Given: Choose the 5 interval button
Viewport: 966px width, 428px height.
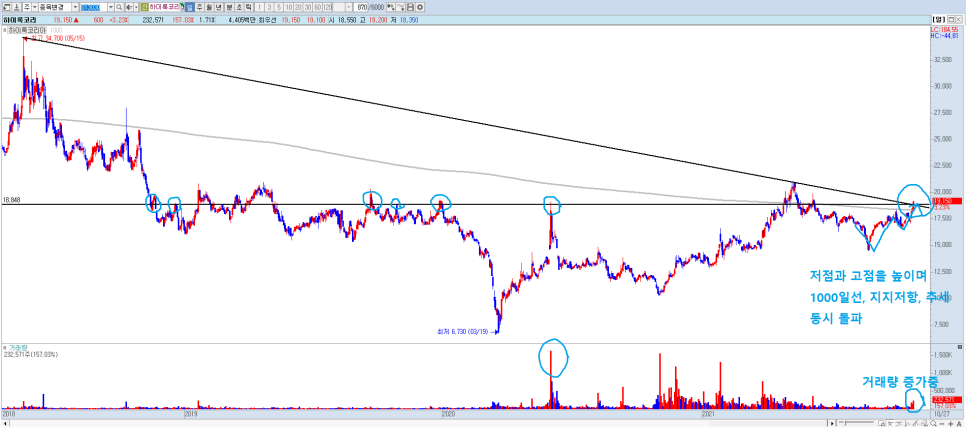Looking at the screenshot, I should (x=279, y=7).
